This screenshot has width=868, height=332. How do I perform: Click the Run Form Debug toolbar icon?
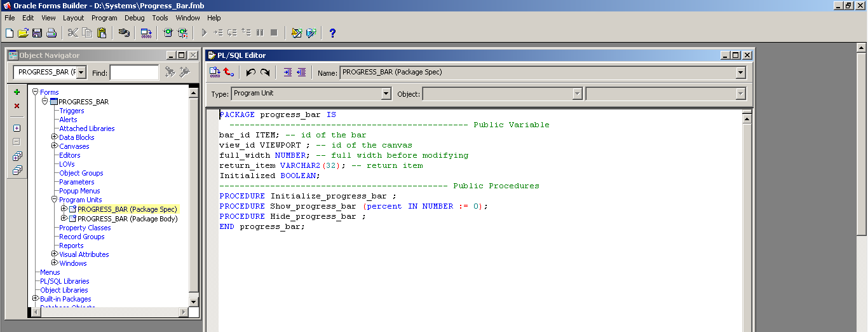coord(182,32)
